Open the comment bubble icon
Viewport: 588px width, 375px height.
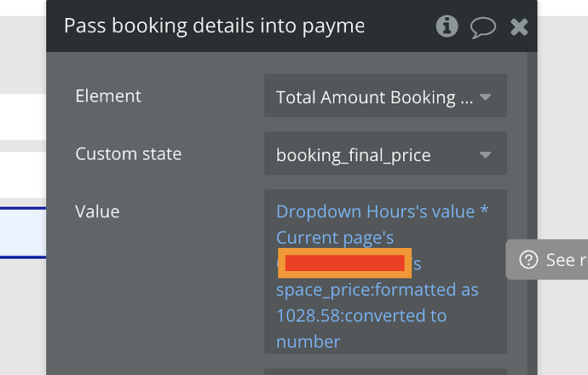click(x=483, y=27)
